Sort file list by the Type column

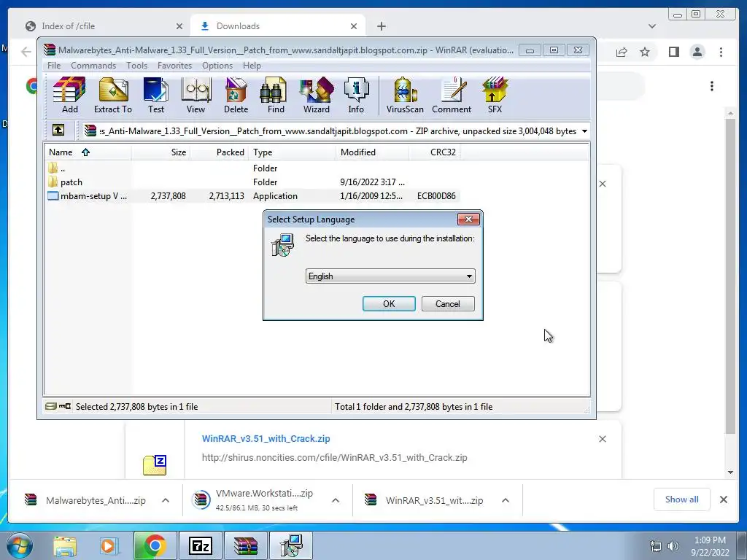tap(292, 152)
